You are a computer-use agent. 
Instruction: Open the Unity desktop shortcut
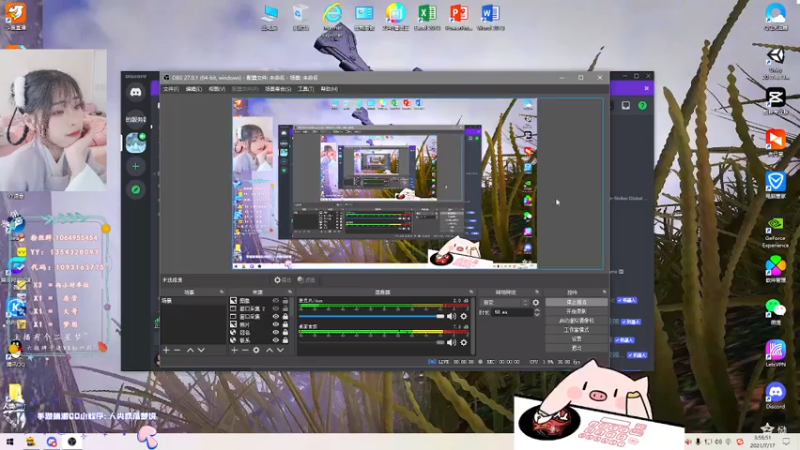[x=776, y=62]
